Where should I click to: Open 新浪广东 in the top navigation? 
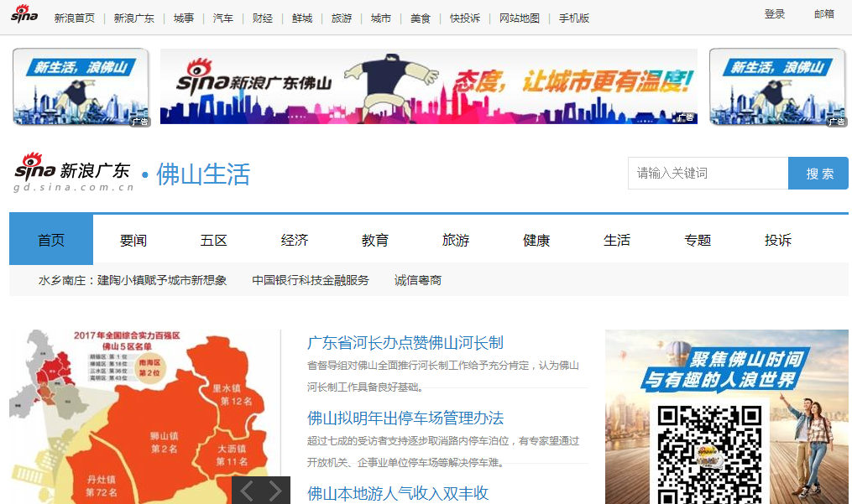(134, 18)
